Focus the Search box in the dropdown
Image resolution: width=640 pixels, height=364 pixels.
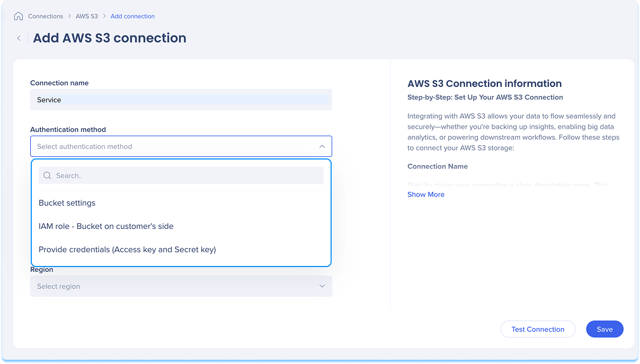[x=181, y=175]
